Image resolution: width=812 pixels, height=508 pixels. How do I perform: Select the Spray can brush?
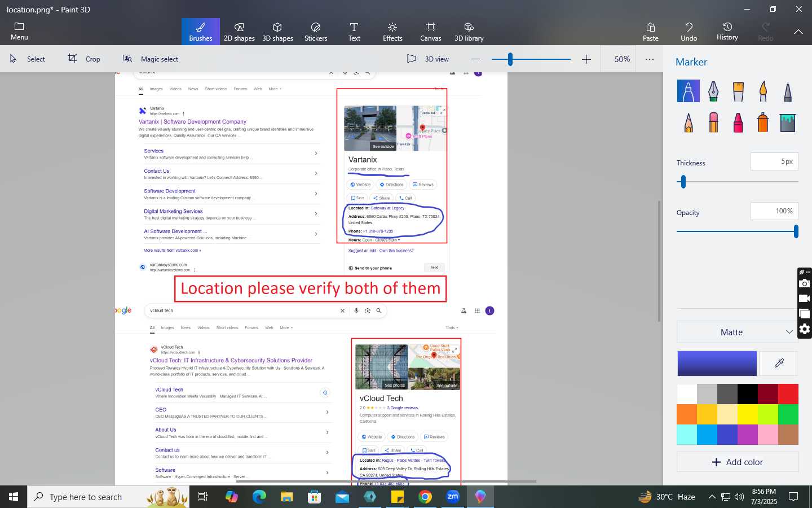[x=763, y=122]
